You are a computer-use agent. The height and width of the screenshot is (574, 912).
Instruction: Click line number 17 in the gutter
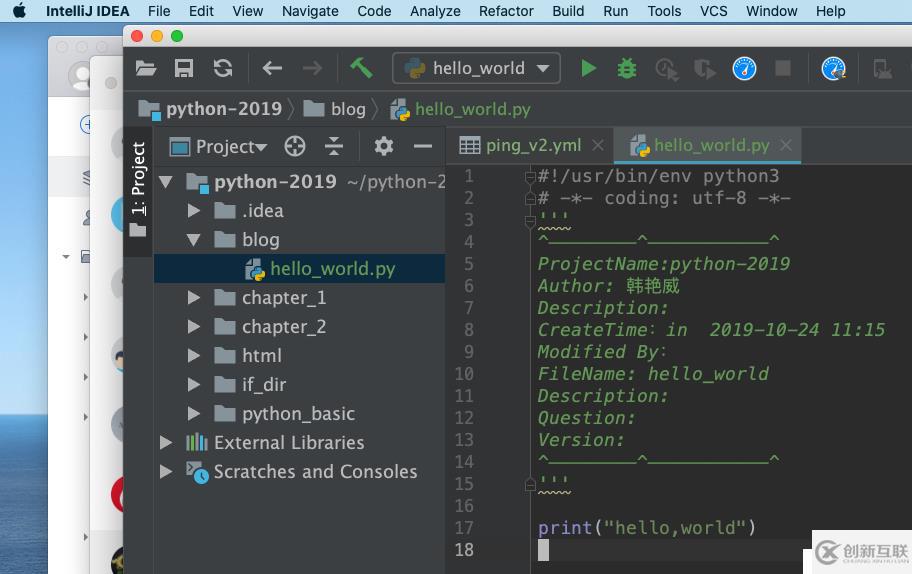(464, 528)
